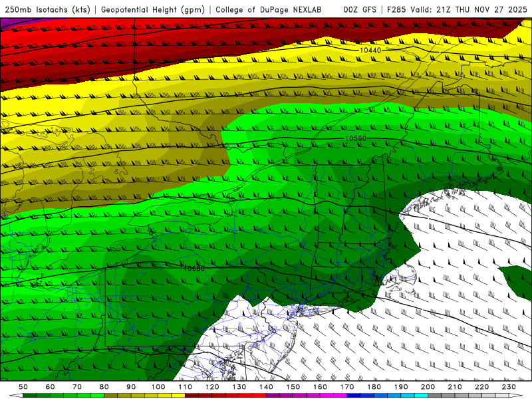Click the 100 value on the color scale

coord(158,387)
